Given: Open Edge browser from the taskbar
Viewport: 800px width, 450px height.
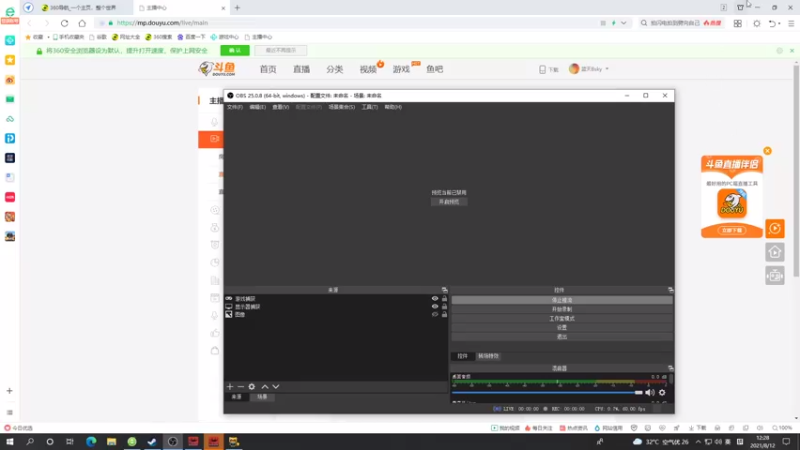Looking at the screenshot, I should [x=91, y=442].
